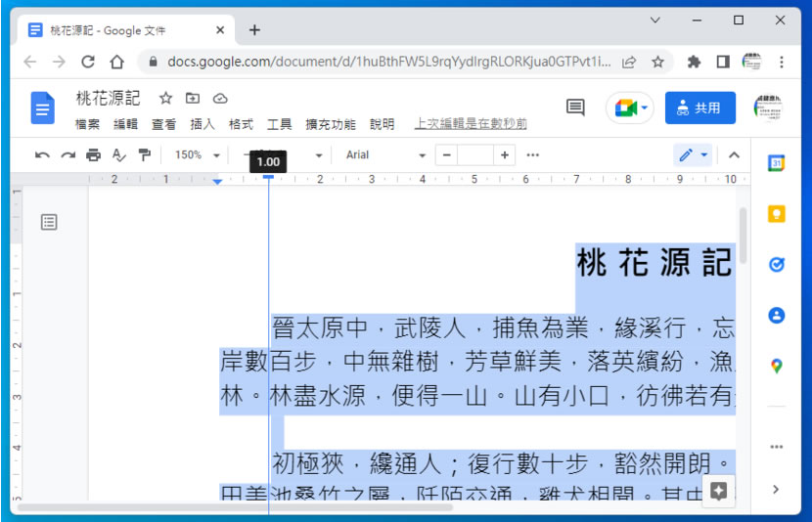812x522 pixels.
Task: Click the blue 共用 share button
Action: click(699, 108)
